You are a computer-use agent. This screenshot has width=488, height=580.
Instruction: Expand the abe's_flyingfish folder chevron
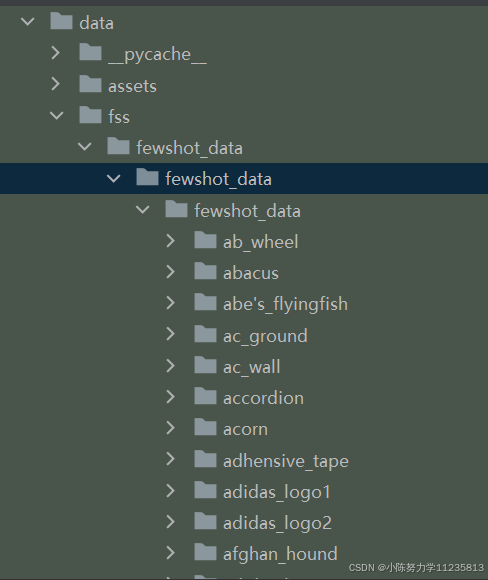point(171,303)
